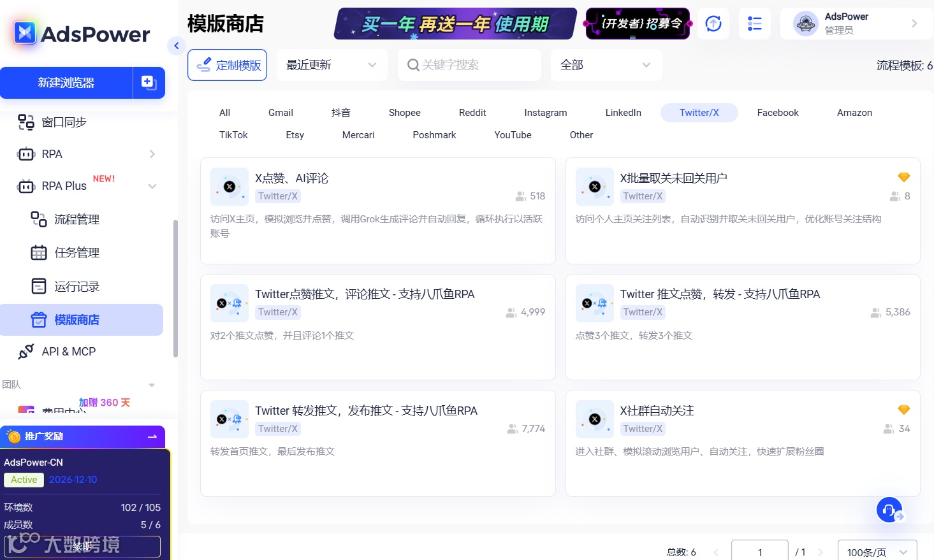Screen dimensions: 934x560
Task: Switch to the Amazon category tab
Action: (x=854, y=113)
